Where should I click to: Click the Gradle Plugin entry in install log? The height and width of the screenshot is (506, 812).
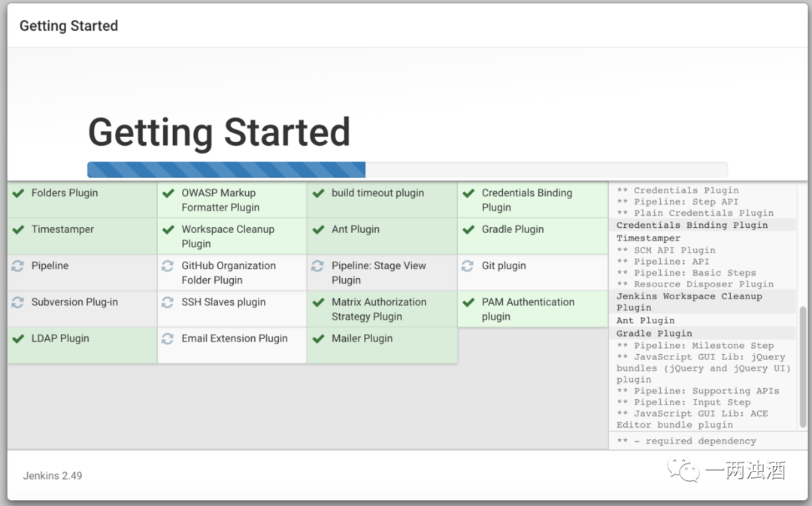(x=654, y=333)
